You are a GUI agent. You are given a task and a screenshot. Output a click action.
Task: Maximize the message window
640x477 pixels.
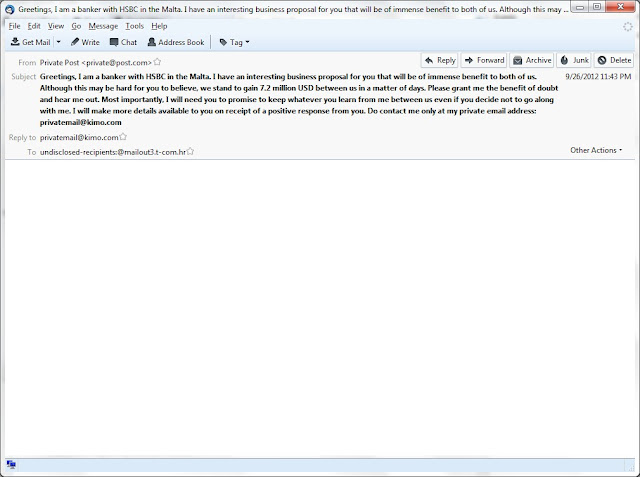click(x=597, y=7)
